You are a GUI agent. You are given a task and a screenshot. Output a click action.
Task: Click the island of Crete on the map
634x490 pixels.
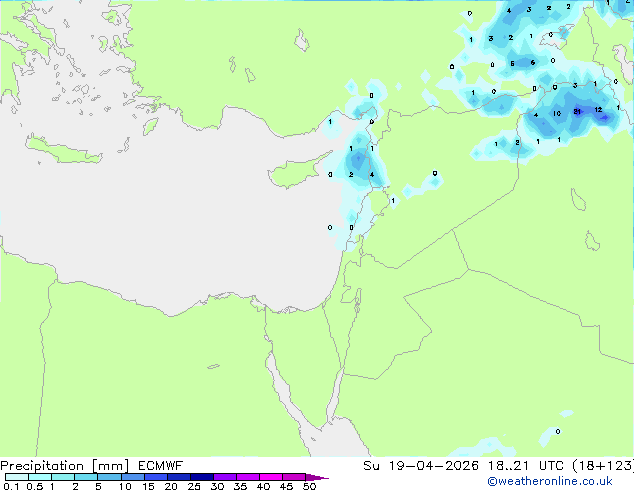click(63, 150)
